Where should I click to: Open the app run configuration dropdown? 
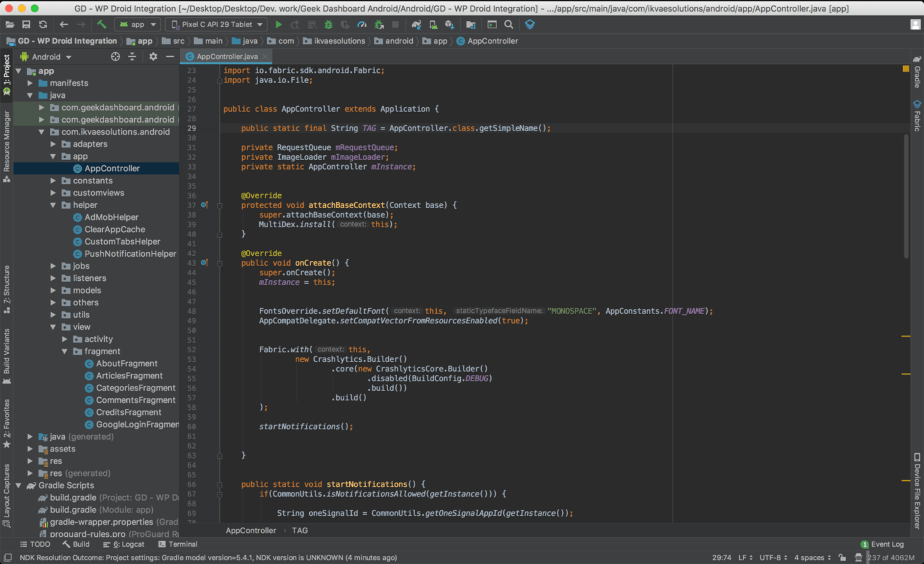[137, 25]
